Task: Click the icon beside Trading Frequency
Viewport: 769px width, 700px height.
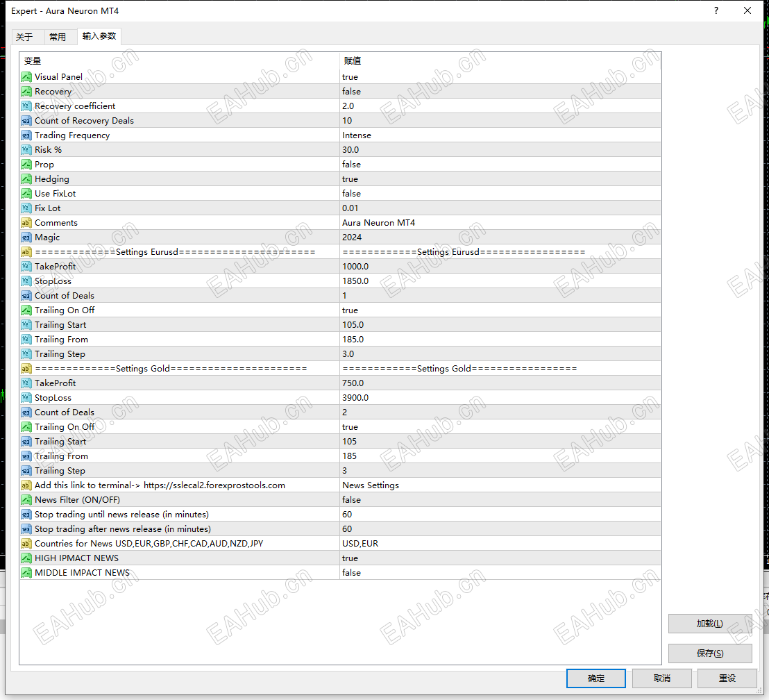Action: click(26, 135)
